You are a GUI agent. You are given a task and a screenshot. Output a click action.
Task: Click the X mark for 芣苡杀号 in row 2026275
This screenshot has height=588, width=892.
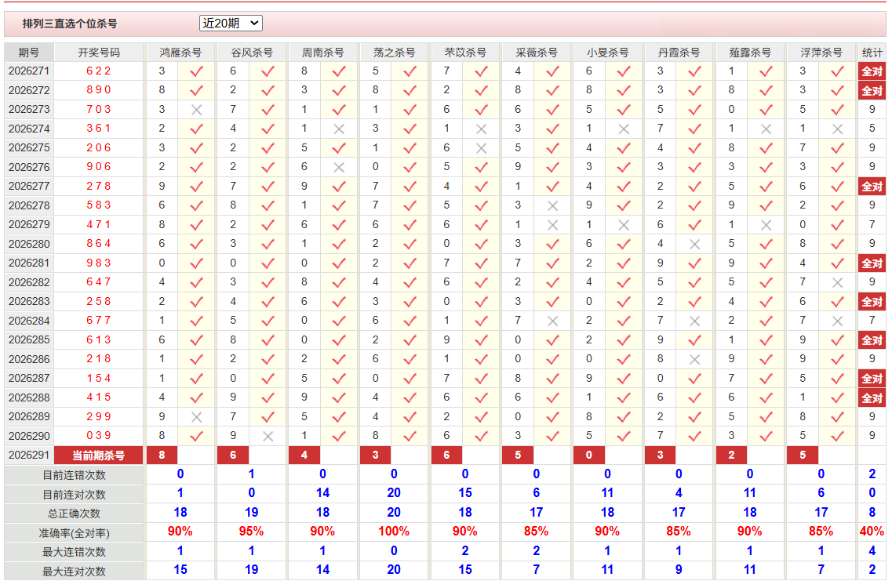tap(481, 148)
